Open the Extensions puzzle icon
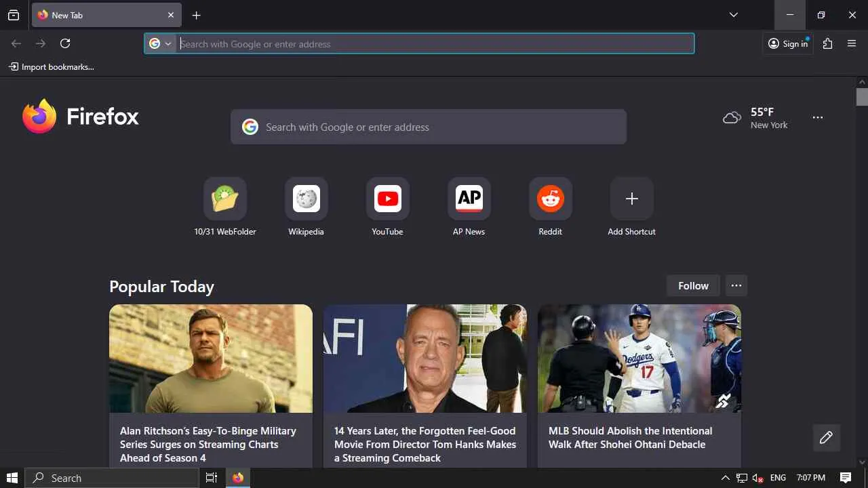 [827, 43]
